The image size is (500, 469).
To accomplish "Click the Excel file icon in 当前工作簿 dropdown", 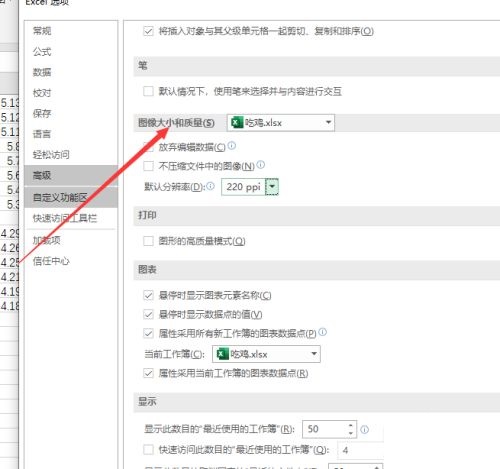I will tap(222, 354).
